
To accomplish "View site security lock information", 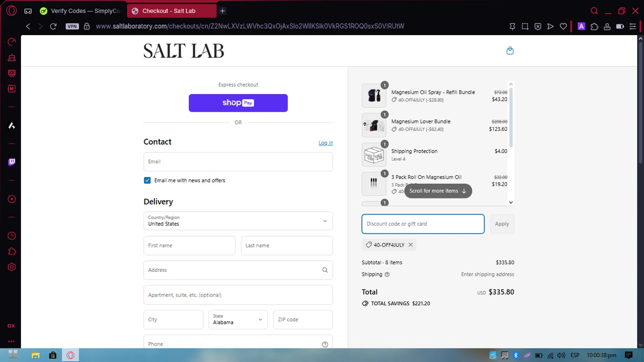I will (x=87, y=26).
